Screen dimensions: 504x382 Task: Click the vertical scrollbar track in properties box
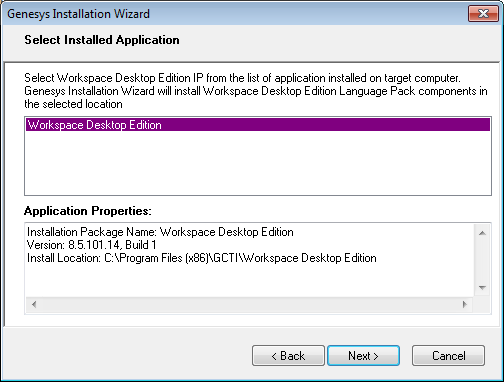(x=482, y=260)
